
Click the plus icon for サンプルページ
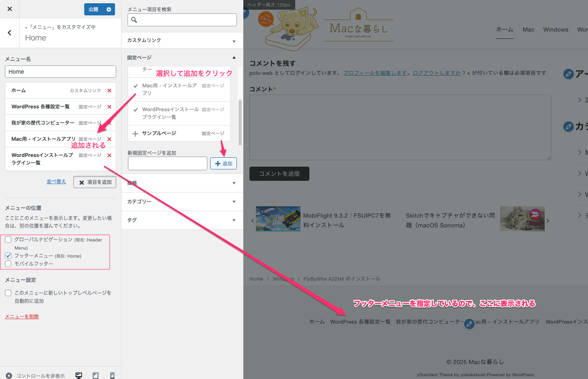point(135,133)
